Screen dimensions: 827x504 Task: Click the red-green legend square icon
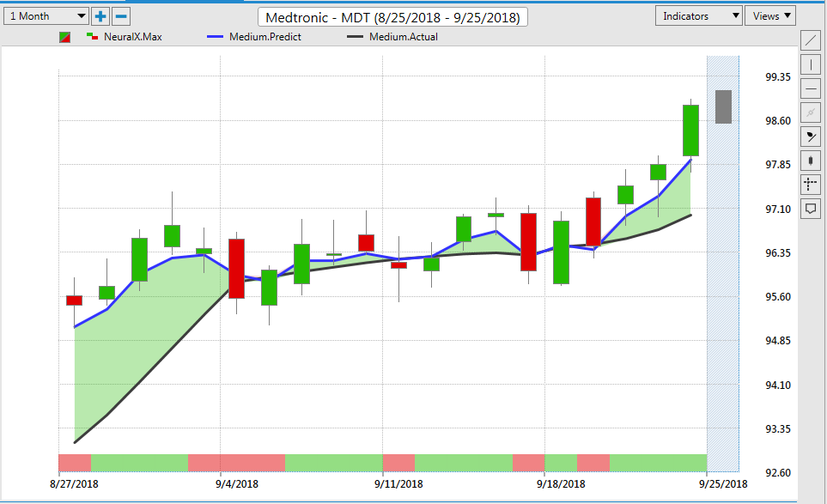[x=65, y=37]
